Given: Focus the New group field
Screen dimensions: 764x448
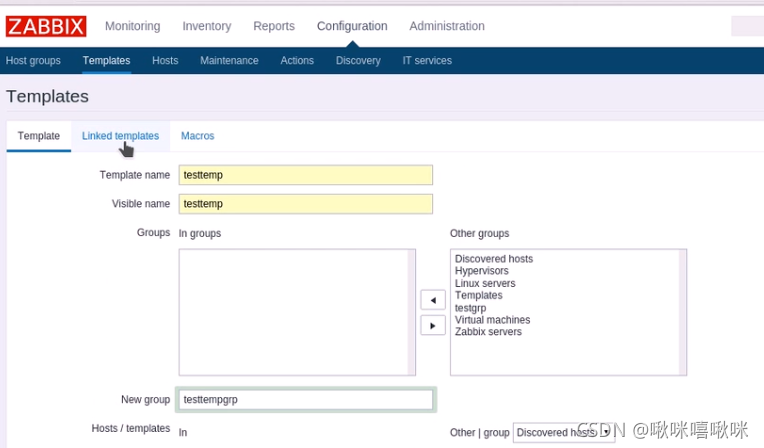Looking at the screenshot, I should click(x=306, y=399).
